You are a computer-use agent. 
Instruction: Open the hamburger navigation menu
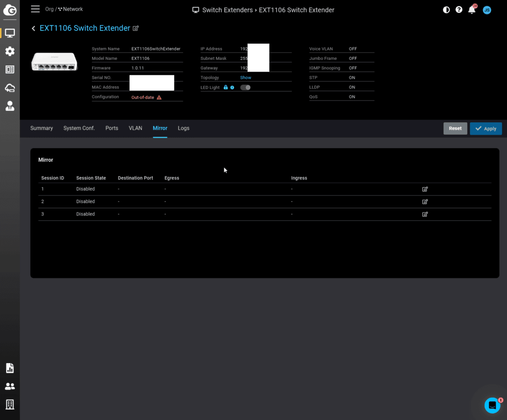(35, 9)
